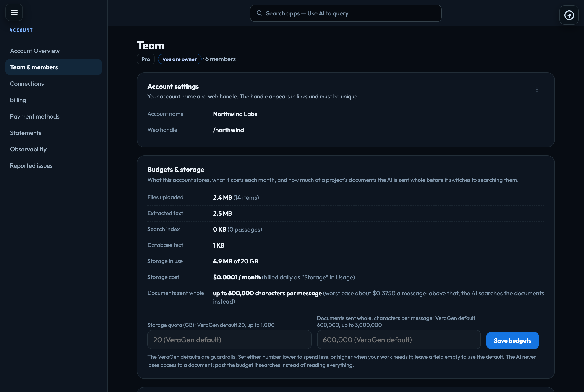
Task: Select Team & members sidebar item
Action: (x=54, y=67)
